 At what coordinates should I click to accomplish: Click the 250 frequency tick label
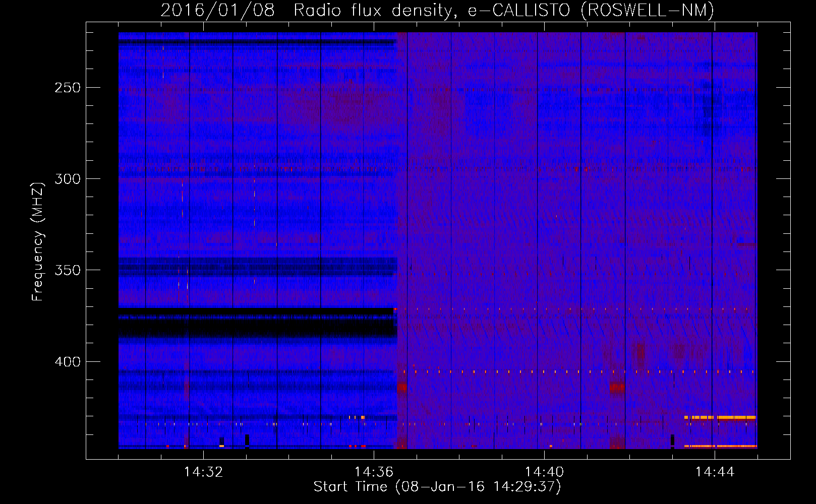[68, 88]
